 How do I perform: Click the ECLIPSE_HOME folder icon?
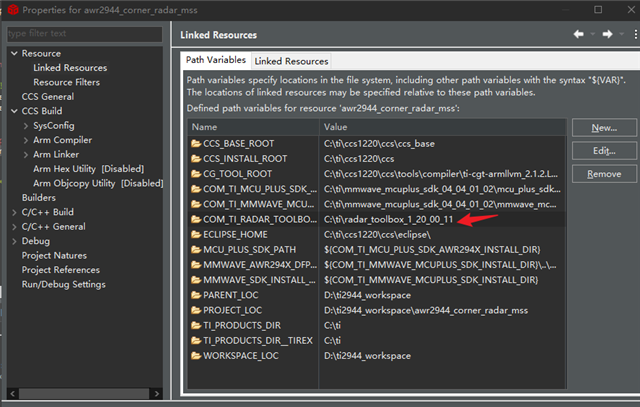coord(196,234)
